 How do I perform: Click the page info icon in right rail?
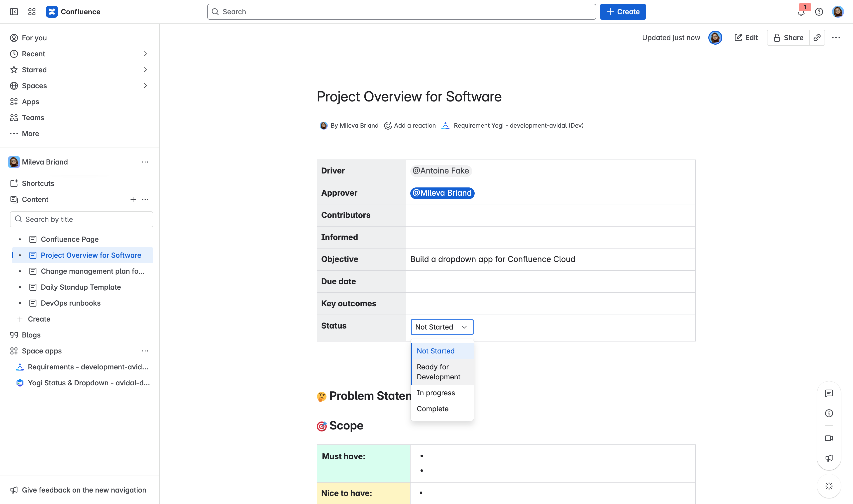tap(829, 413)
